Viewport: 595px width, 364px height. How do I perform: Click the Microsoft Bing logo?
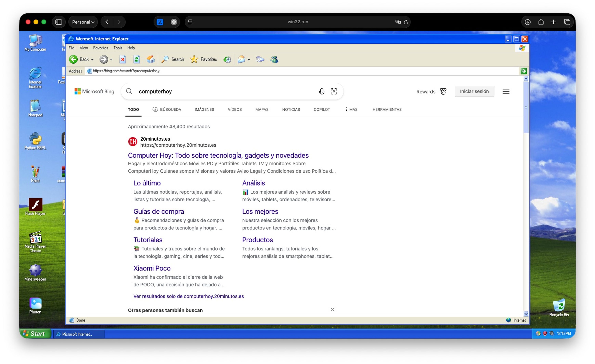(94, 91)
